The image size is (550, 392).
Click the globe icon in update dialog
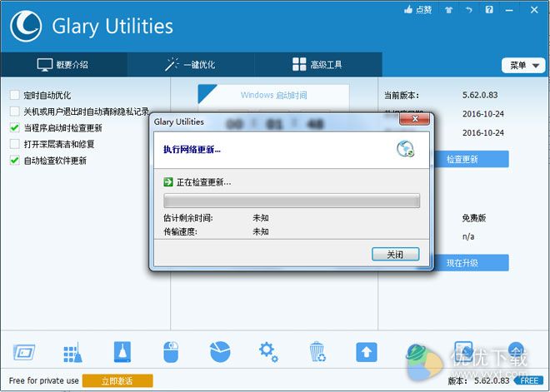pyautogui.click(x=406, y=149)
